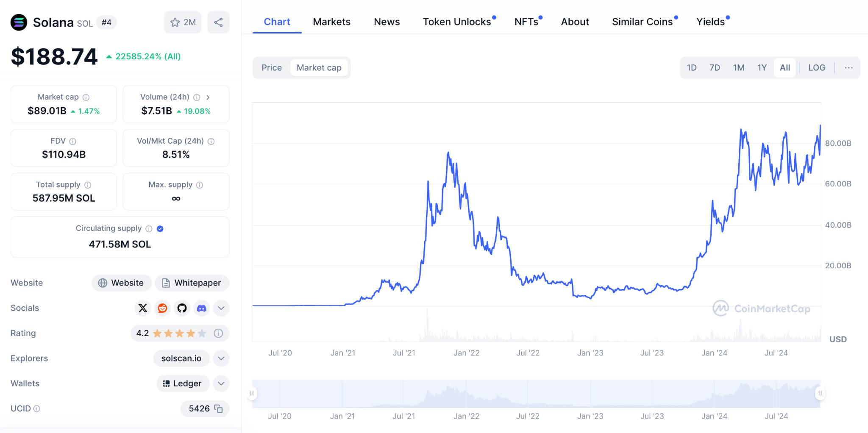The width and height of the screenshot is (868, 433).
Task: Click the chart range navigator strip
Action: pos(536,394)
